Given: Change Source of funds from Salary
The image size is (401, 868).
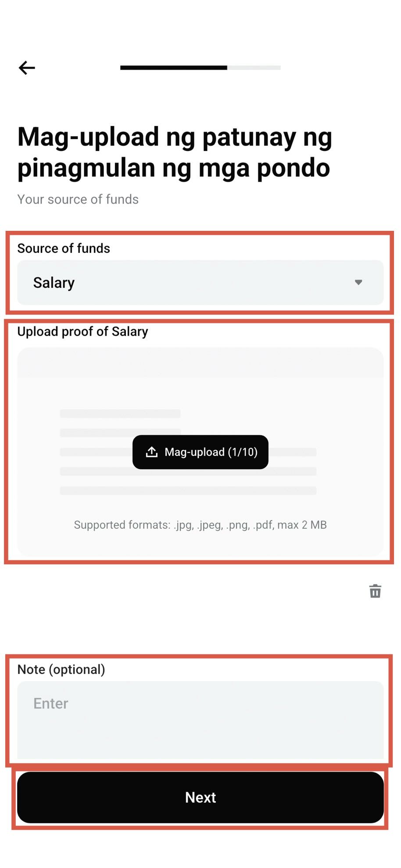Looking at the screenshot, I should pos(200,283).
